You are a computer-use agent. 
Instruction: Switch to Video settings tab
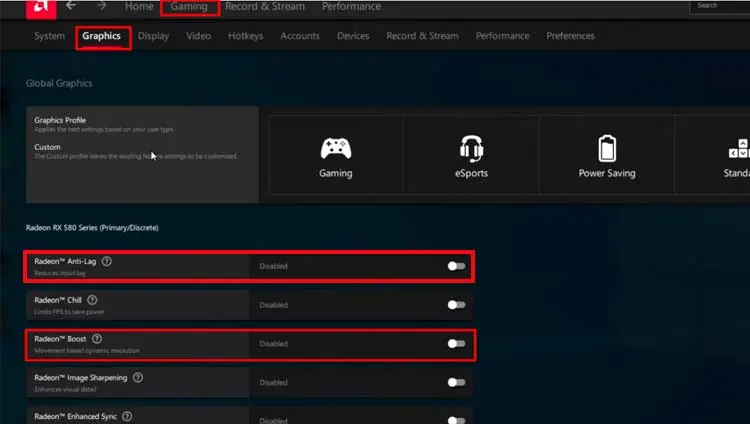(x=199, y=36)
